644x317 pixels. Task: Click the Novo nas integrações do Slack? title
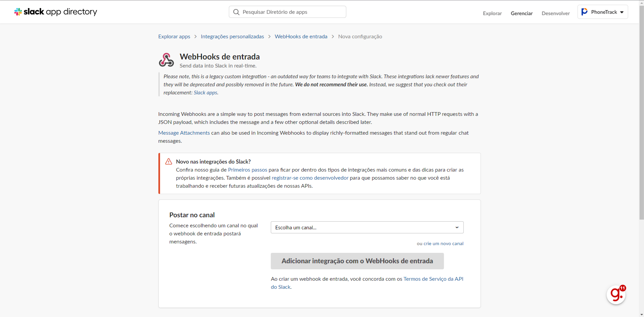click(x=213, y=162)
